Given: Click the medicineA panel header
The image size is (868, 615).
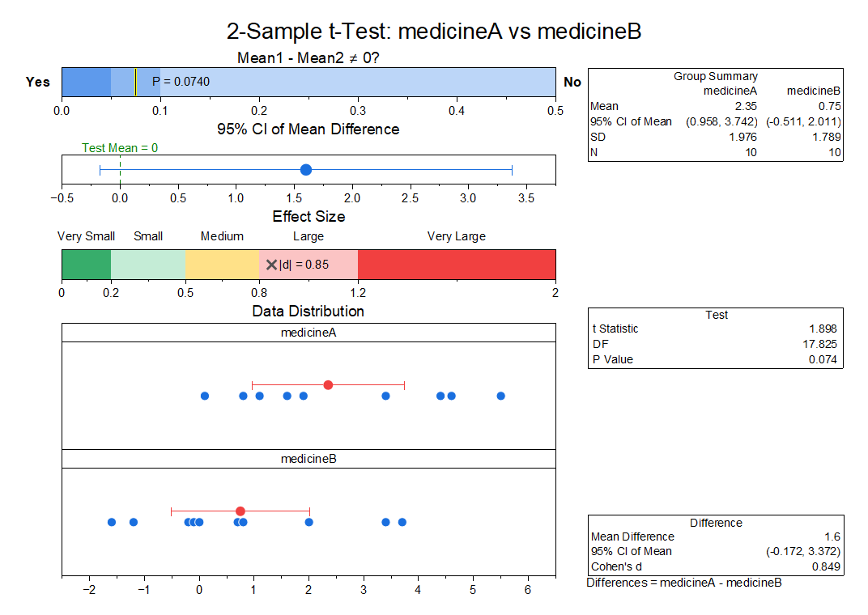Looking at the screenshot, I should tap(308, 333).
